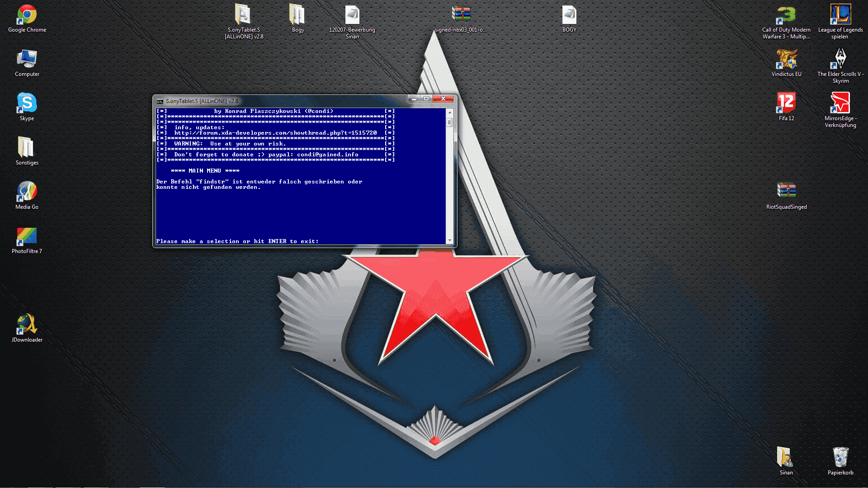Open MirrorsEdge Verknüpfung shortcut
Viewport: 868px width, 488px height.
(840, 110)
